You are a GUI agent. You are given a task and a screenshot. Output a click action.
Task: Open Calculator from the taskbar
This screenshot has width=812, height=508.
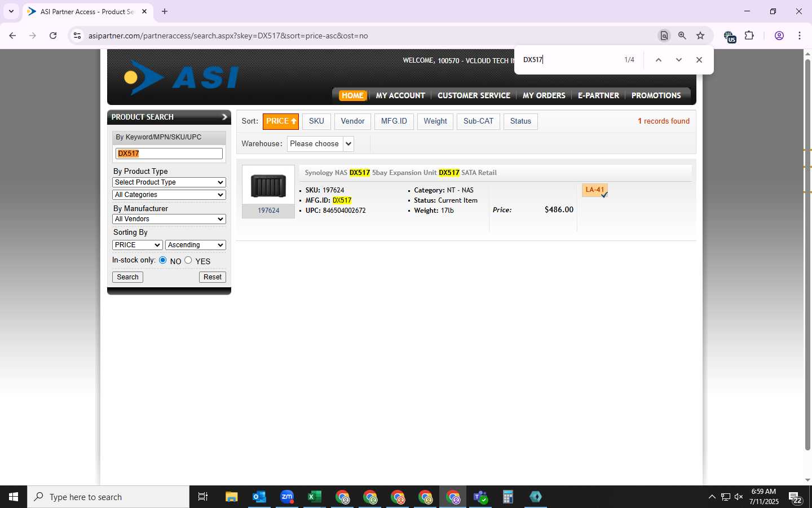click(x=508, y=497)
